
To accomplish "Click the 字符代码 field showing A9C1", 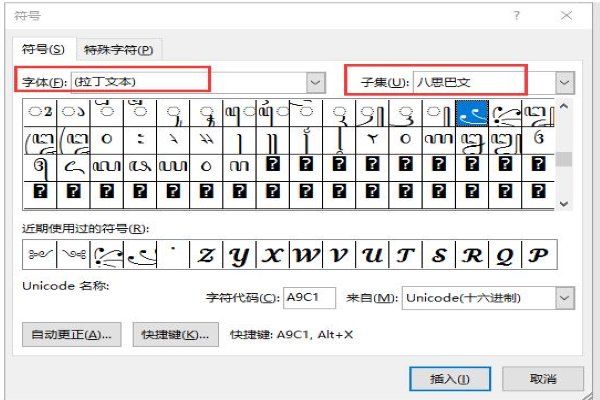I will 309,298.
